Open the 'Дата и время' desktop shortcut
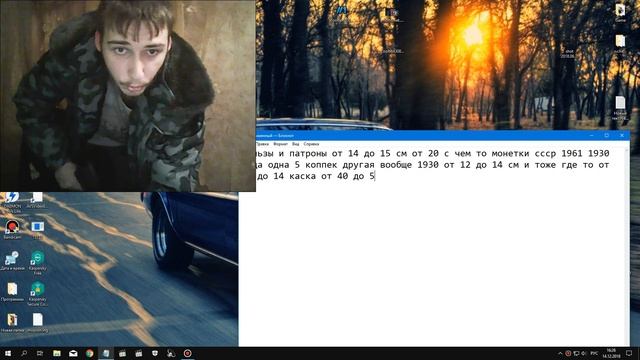 tap(12, 260)
